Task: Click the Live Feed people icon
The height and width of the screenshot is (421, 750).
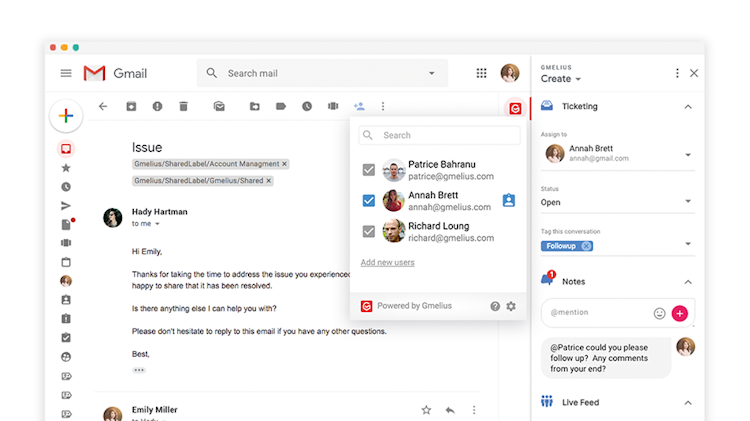Action: click(547, 401)
